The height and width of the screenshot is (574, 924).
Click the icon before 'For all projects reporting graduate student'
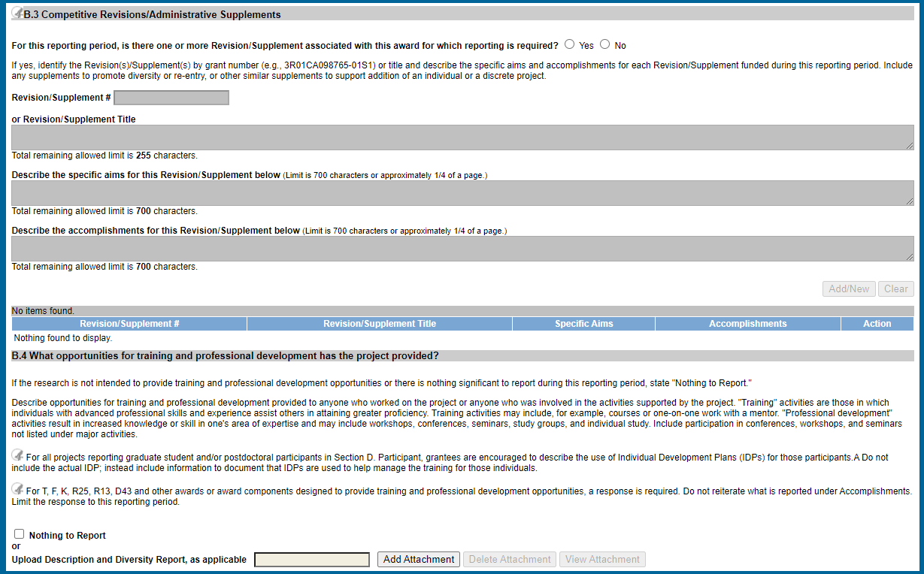17,455
